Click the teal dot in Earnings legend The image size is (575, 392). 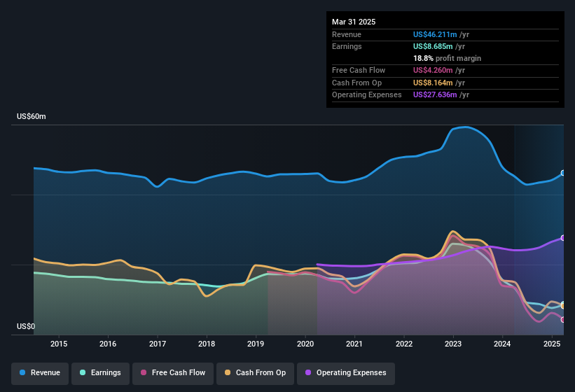pos(83,372)
